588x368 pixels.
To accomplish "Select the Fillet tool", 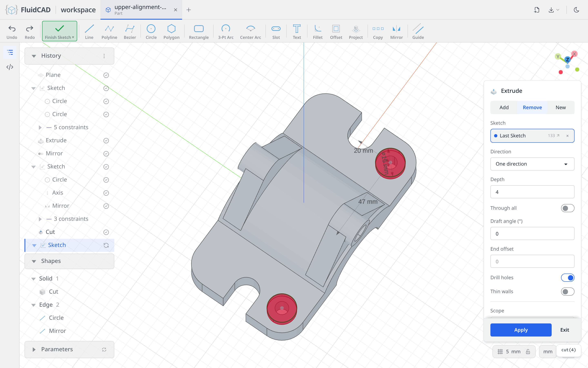I will tap(317, 32).
